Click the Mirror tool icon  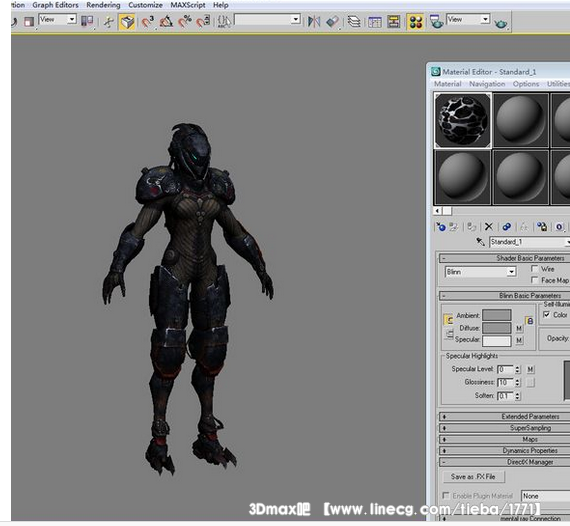tap(314, 22)
